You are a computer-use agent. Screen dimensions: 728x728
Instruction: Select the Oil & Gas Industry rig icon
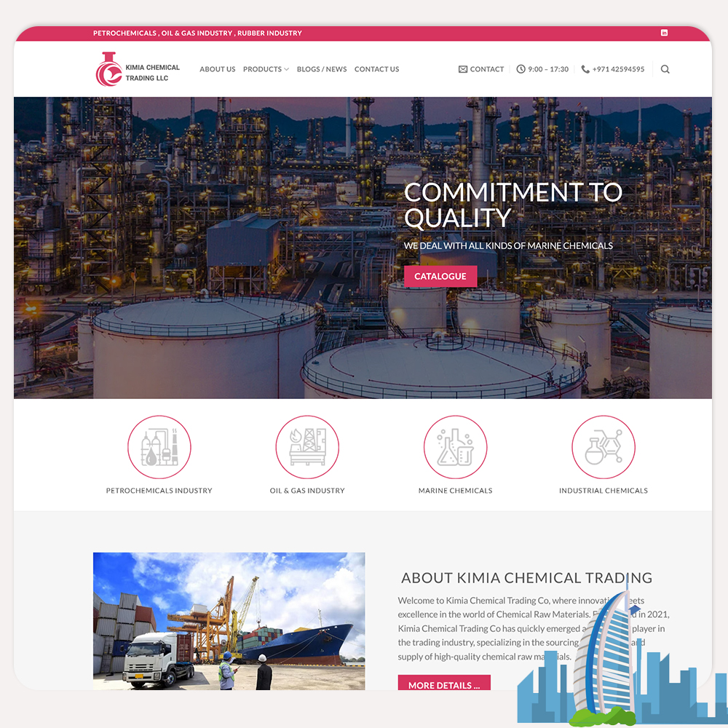[307, 447]
